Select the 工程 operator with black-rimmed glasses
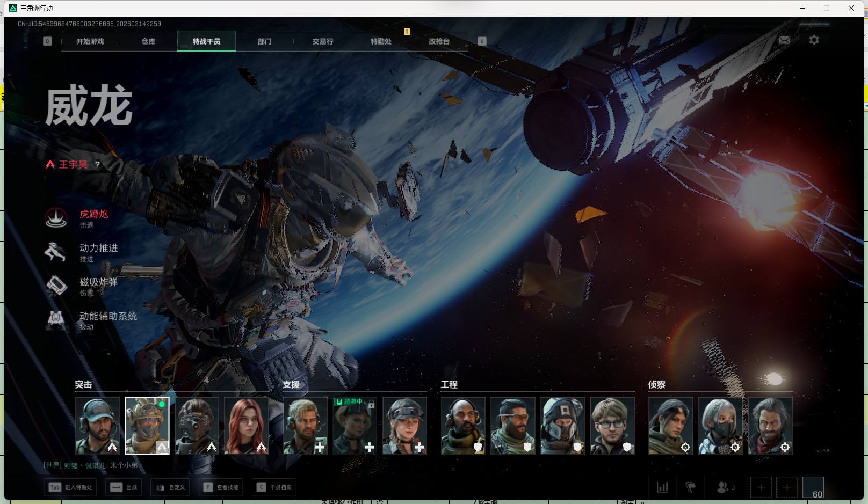The image size is (868, 504). 612,426
